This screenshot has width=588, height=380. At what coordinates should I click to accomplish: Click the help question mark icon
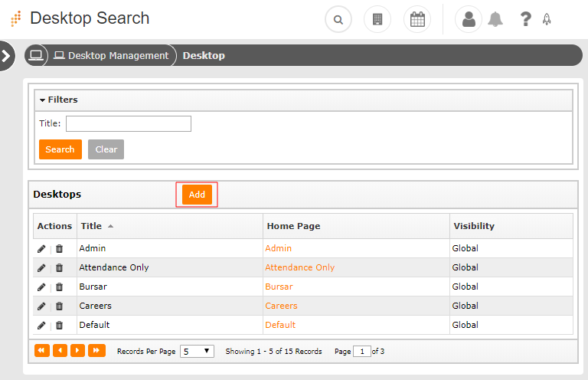(x=525, y=20)
